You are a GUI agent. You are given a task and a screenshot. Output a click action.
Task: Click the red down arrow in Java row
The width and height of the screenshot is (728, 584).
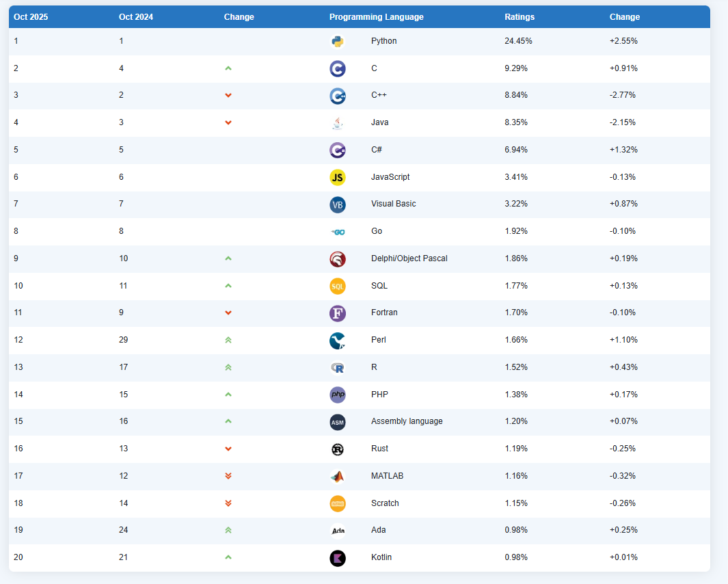[x=228, y=123]
